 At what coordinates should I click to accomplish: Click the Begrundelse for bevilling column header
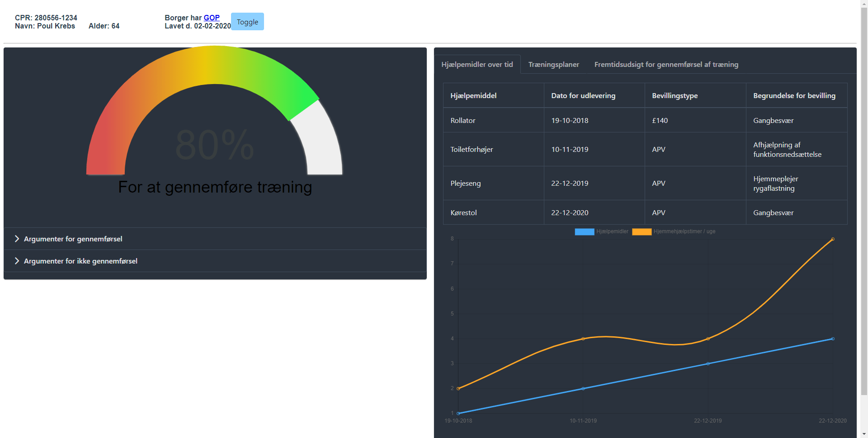click(x=797, y=95)
